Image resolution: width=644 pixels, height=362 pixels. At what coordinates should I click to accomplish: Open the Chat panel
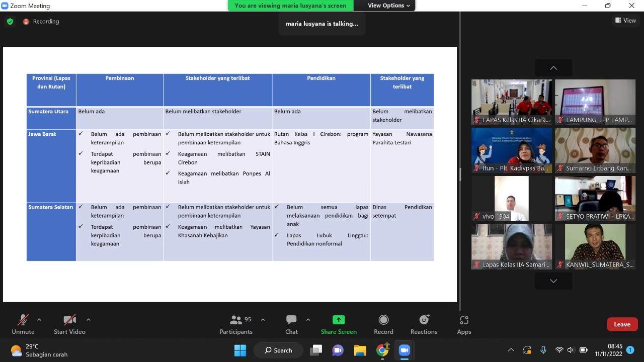click(x=291, y=324)
